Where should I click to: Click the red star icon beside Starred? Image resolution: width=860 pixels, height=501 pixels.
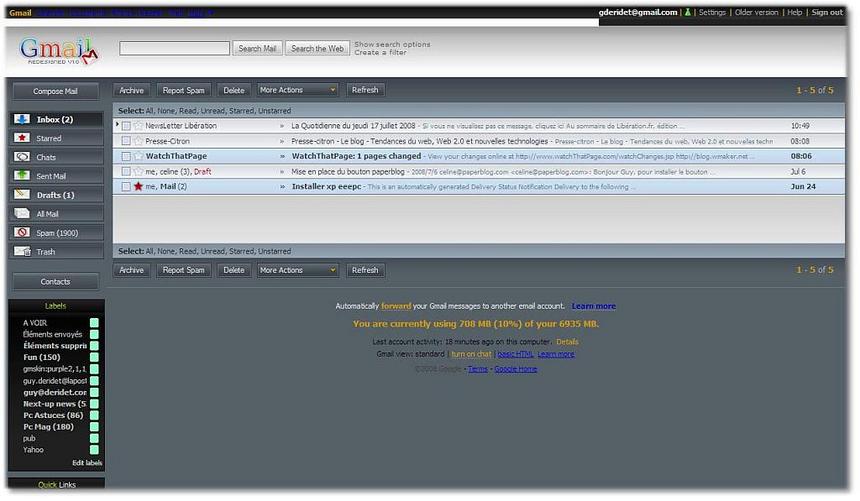(22, 138)
